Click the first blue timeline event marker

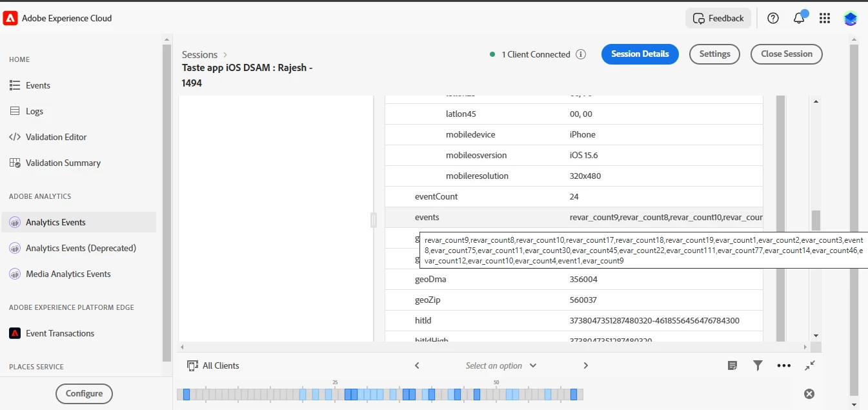pyautogui.click(x=187, y=394)
